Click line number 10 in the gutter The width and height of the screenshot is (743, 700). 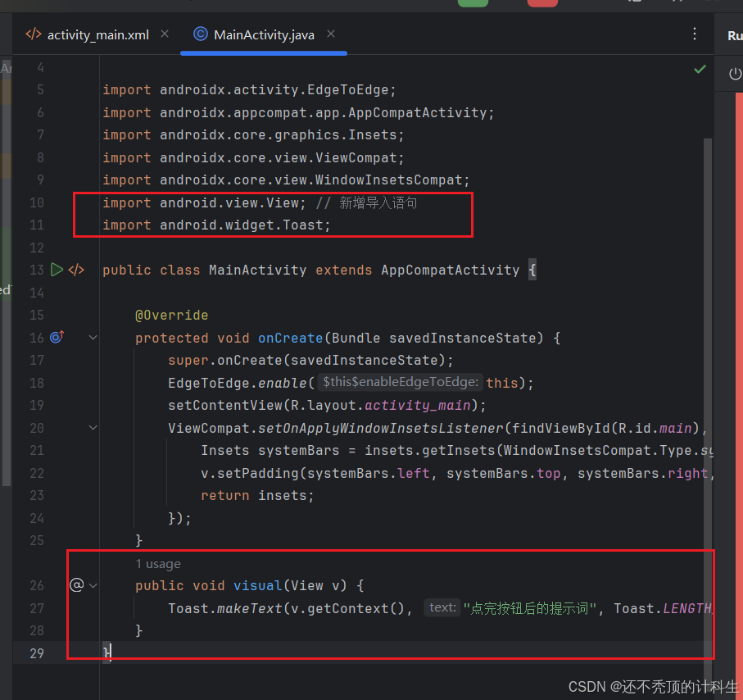click(37, 203)
